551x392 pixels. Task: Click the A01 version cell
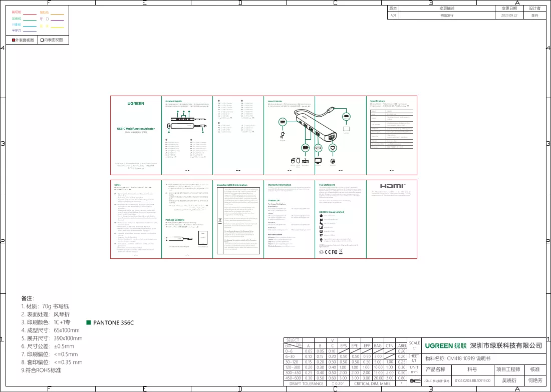click(x=393, y=16)
